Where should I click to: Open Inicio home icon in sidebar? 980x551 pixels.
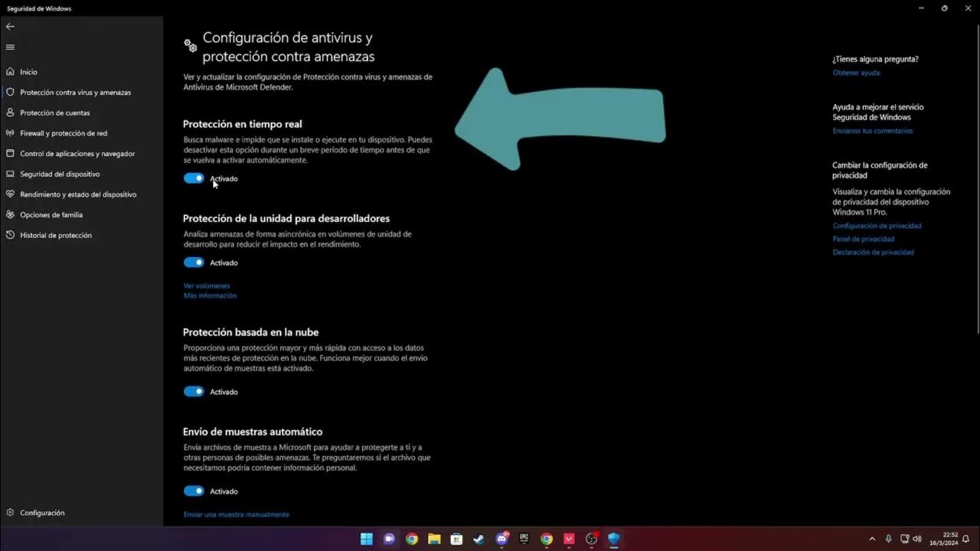click(10, 72)
